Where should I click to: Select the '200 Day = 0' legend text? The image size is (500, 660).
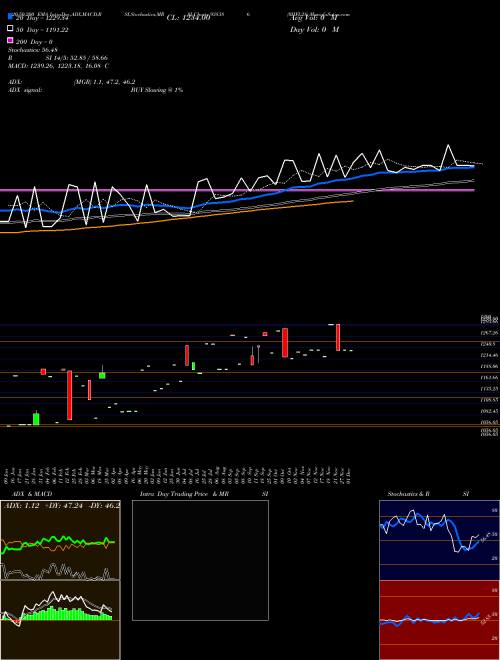(x=34, y=42)
